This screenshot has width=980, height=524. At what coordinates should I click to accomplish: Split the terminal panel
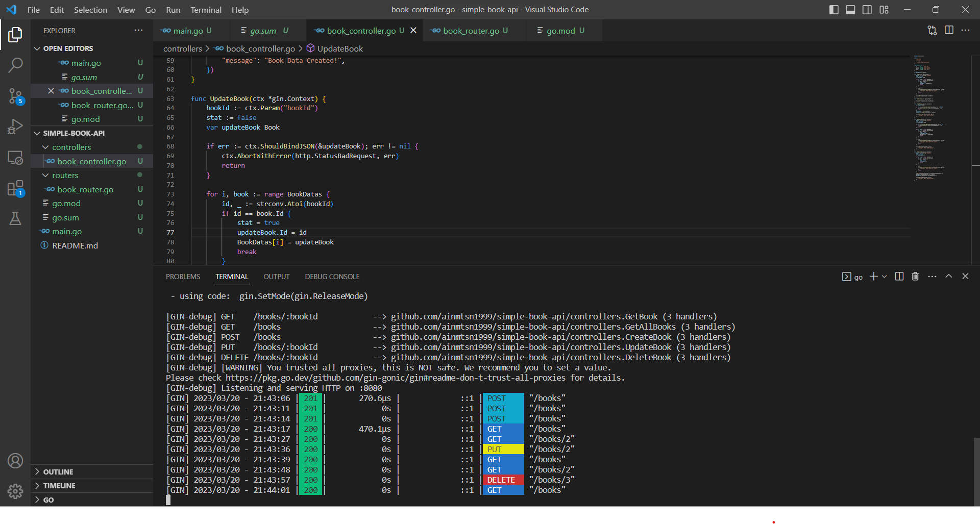click(x=899, y=276)
